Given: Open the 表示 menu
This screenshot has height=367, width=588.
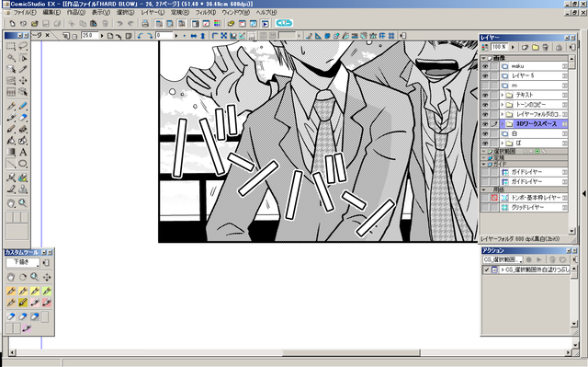Looking at the screenshot, I should pos(101,12).
